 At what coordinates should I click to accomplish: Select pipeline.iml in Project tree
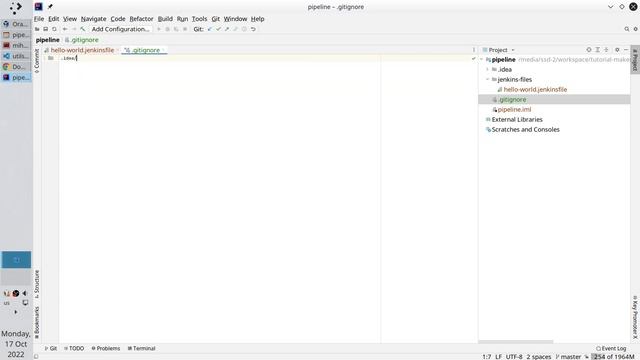pyautogui.click(x=514, y=109)
